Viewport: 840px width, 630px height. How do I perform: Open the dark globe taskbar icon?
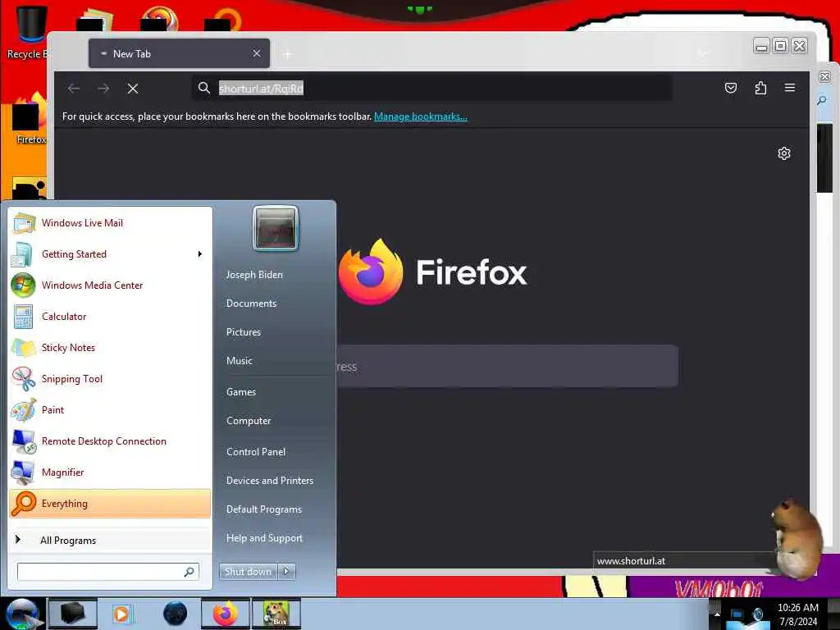175,614
